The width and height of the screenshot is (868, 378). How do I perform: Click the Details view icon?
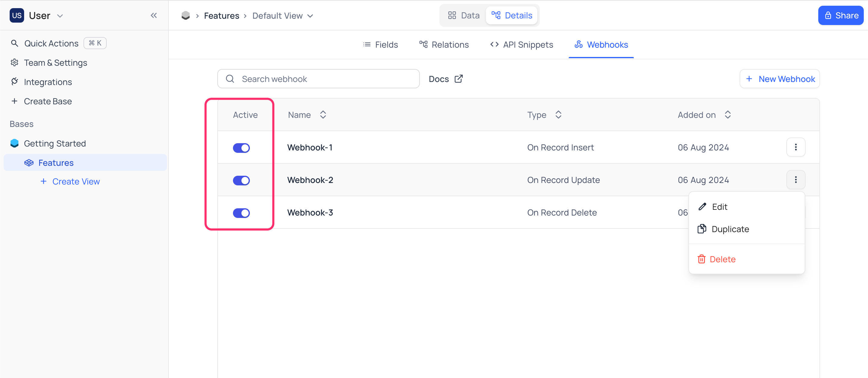click(497, 15)
